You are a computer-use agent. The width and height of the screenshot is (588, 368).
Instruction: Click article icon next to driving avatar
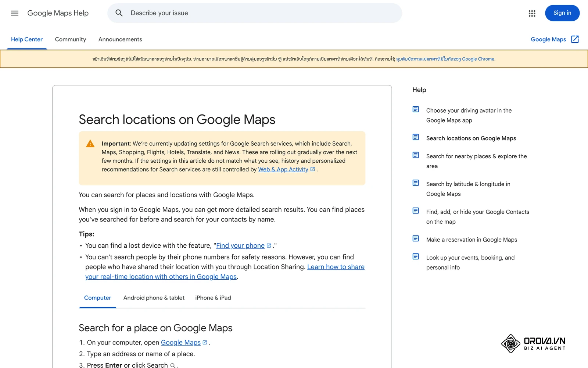click(416, 109)
